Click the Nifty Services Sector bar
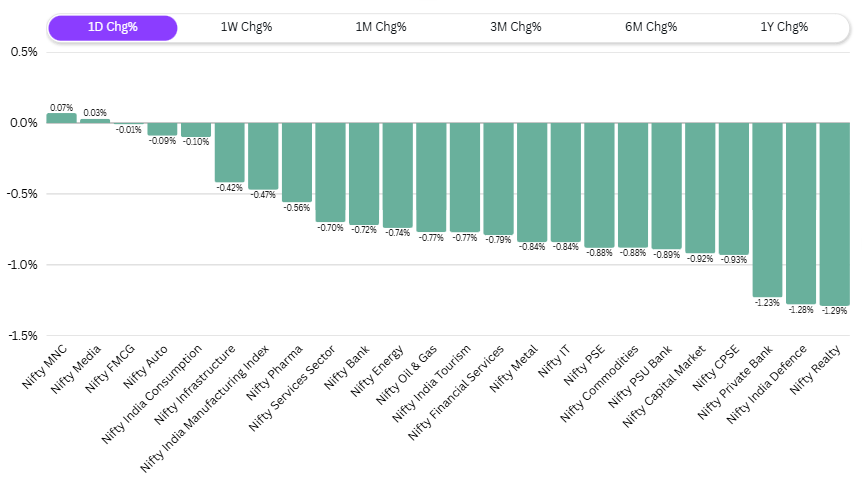862x482 pixels. pyautogui.click(x=330, y=172)
